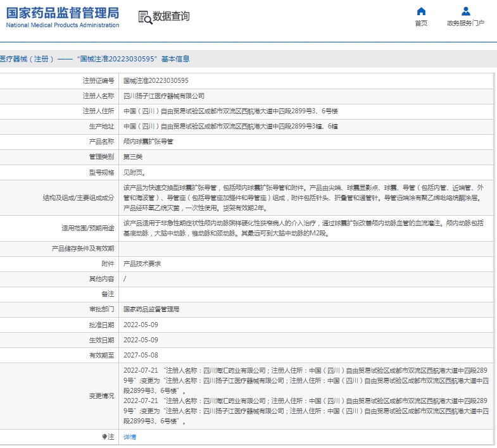Click the 数据查询 heading text

pyautogui.click(x=171, y=16)
